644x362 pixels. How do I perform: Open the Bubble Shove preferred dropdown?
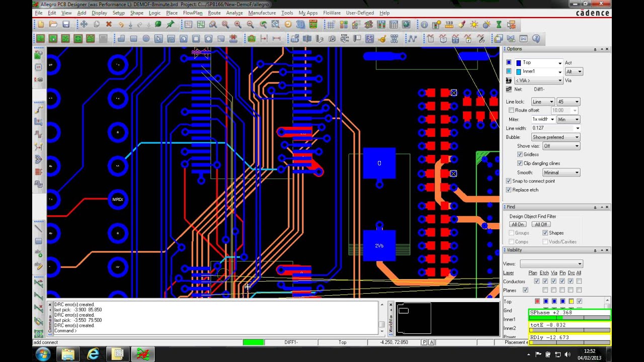[x=556, y=137]
